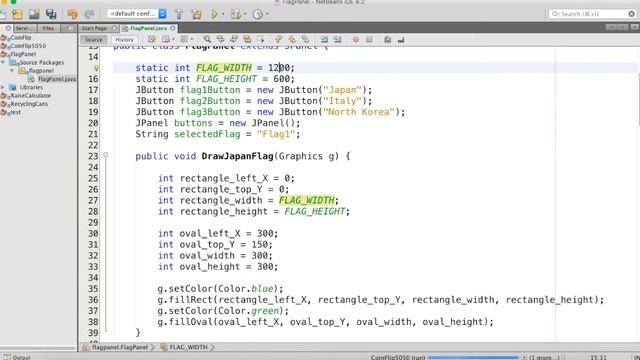Screen dimensions: 640x360
Task: Click FLAG_HEIGHT on line 16
Action: point(227,79)
